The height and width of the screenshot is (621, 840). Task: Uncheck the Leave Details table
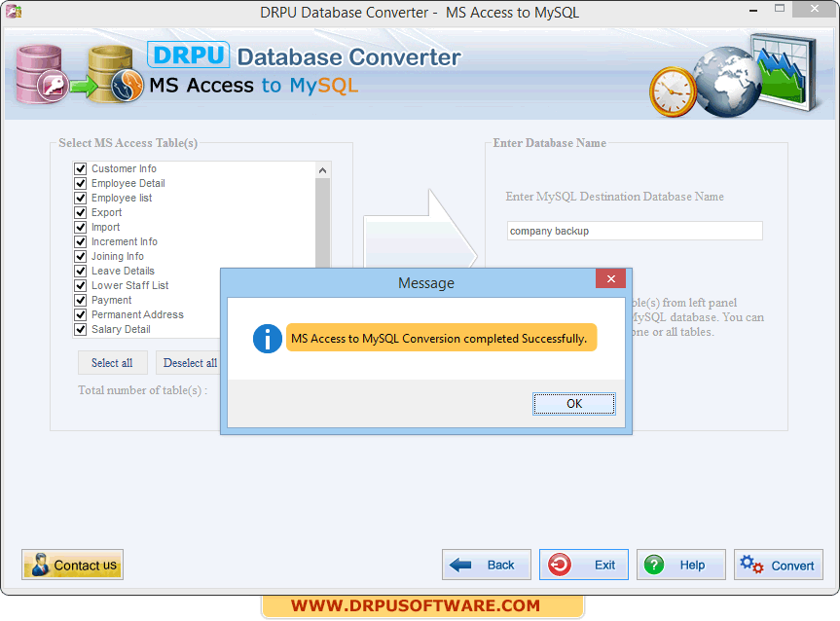click(81, 272)
